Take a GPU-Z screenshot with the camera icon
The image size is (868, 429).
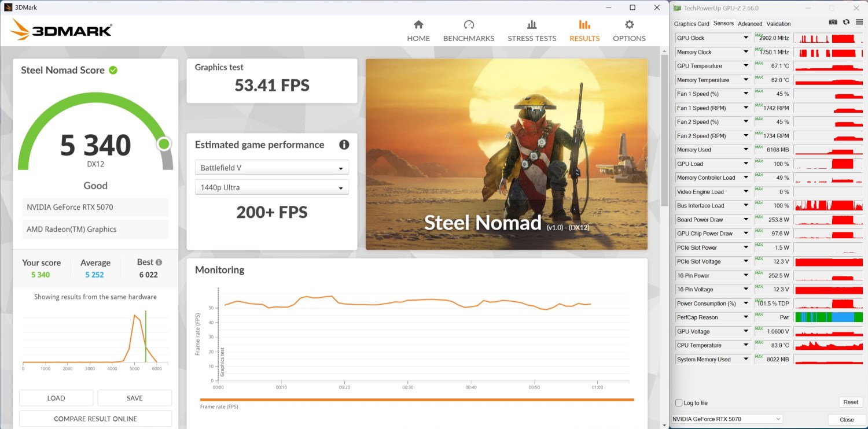pos(833,22)
